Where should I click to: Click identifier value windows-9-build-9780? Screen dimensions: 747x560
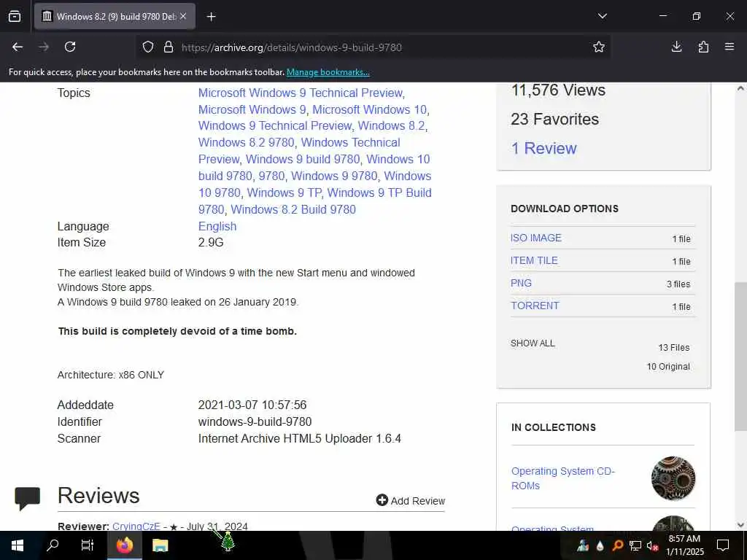[x=255, y=422]
